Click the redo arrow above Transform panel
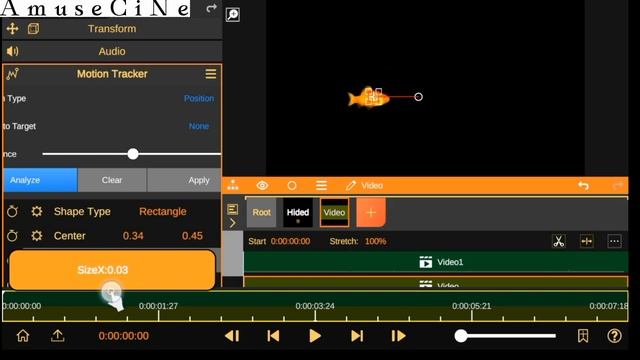 (211, 8)
